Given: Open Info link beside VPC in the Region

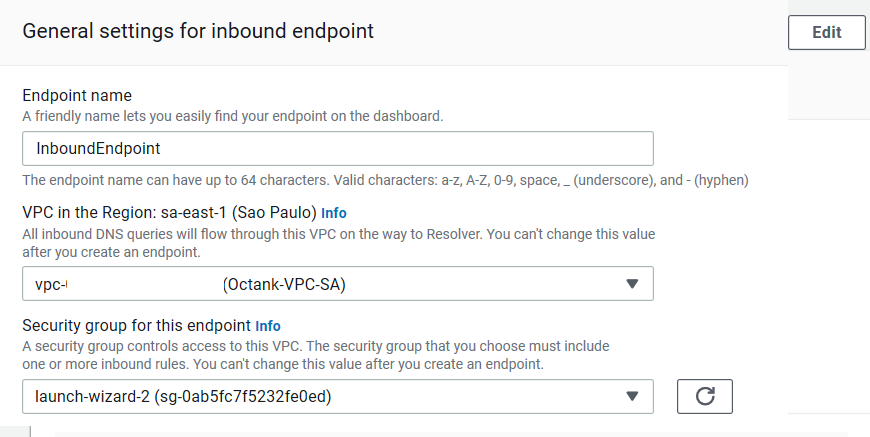Looking at the screenshot, I should pyautogui.click(x=334, y=213).
